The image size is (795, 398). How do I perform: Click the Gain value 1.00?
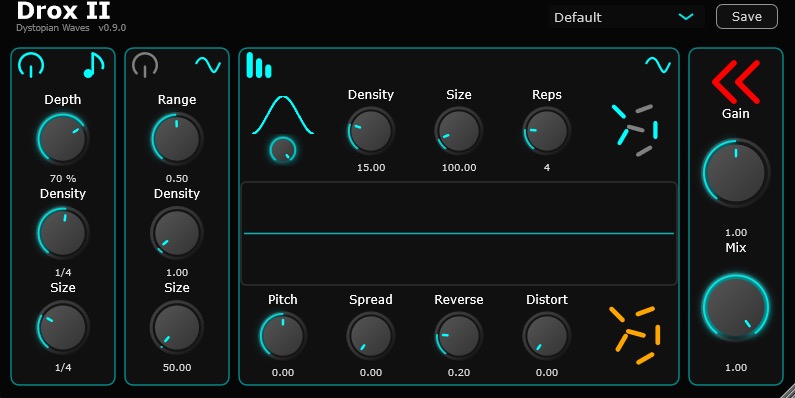(736, 233)
